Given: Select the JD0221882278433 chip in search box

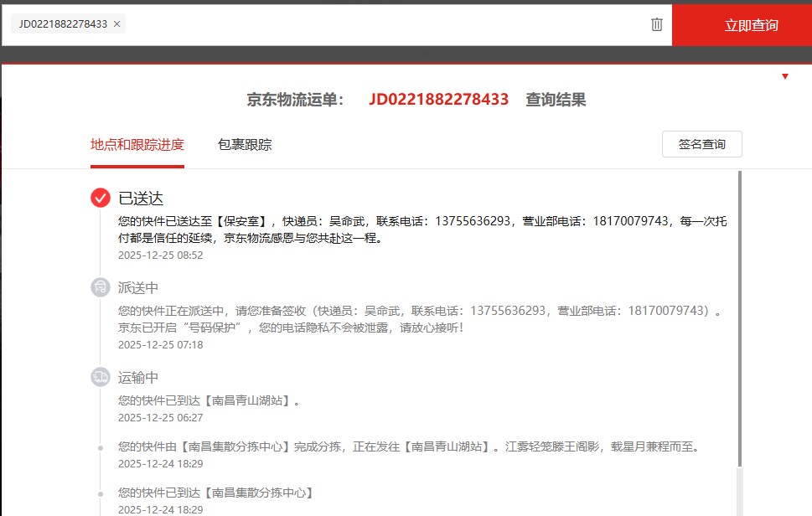Looking at the screenshot, I should point(63,24).
